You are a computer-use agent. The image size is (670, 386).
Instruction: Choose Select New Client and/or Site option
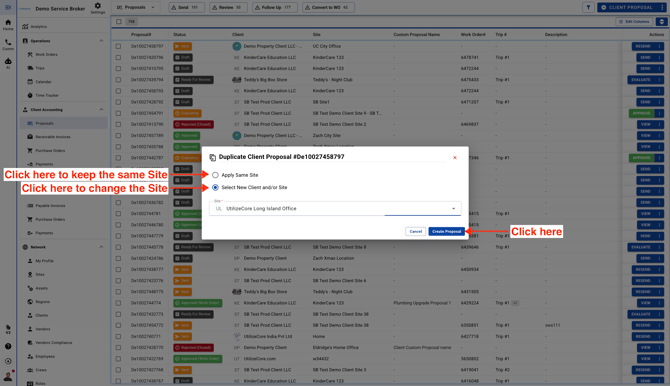215,187
